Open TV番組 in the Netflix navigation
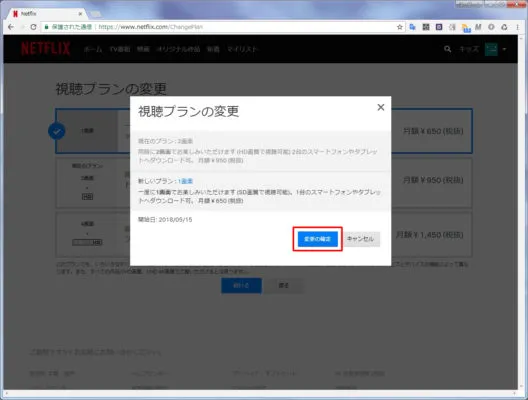 click(120, 49)
